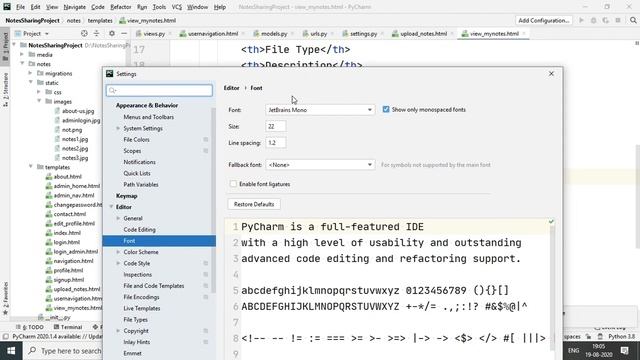This screenshot has width=640, height=360.
Task: Click the Windows Start button
Action: [11, 351]
